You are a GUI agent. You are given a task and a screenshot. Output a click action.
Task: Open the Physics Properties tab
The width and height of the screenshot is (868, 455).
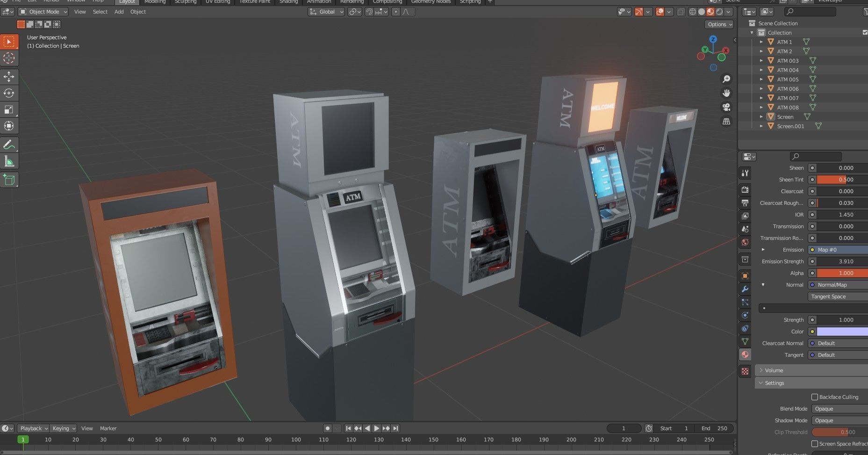coord(745,314)
